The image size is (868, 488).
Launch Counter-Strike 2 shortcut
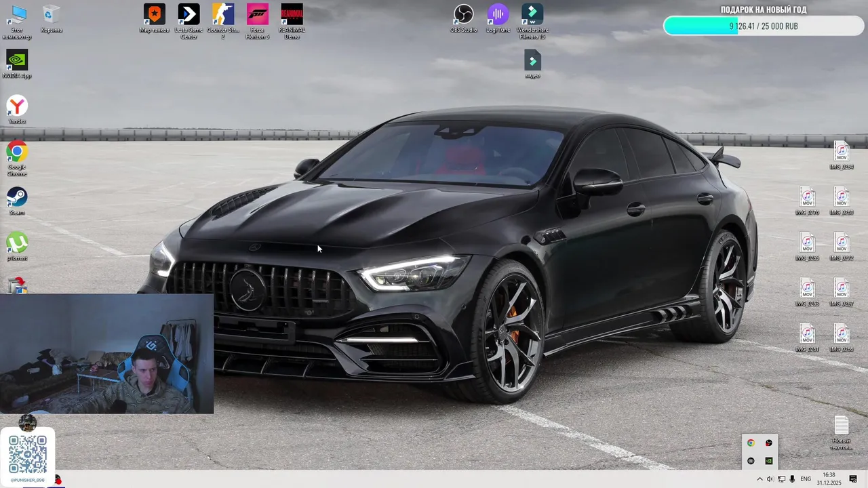223,22
